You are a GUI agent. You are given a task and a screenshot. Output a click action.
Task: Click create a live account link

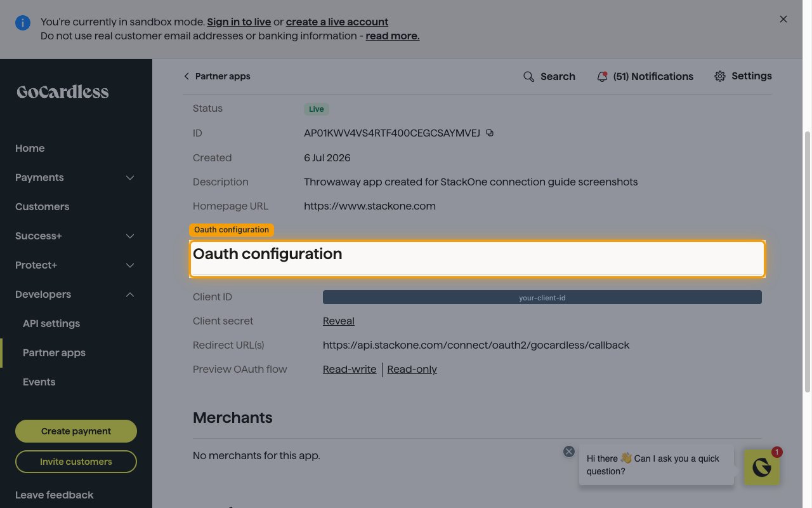point(337,22)
